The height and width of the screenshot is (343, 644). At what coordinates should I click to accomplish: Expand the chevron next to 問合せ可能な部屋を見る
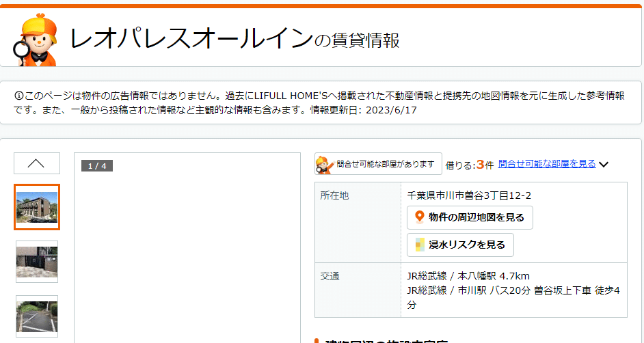(x=604, y=164)
